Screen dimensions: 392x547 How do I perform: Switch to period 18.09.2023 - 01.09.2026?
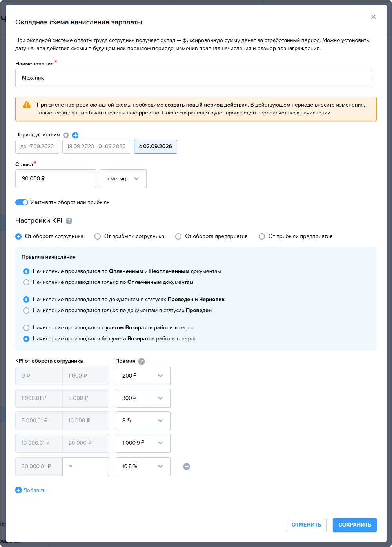click(96, 147)
